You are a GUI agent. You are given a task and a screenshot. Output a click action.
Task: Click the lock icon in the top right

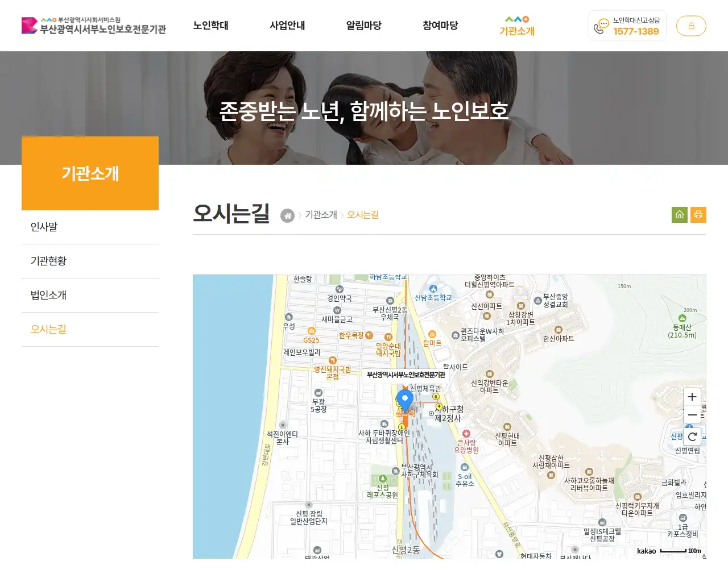[691, 26]
